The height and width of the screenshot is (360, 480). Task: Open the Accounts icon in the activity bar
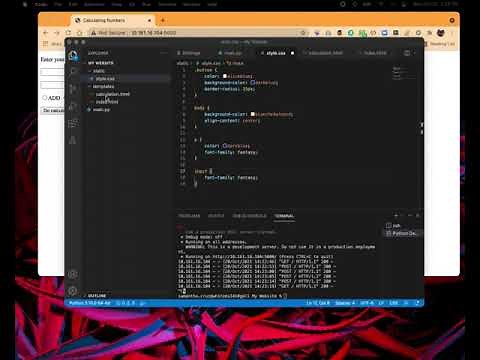tap(73, 274)
